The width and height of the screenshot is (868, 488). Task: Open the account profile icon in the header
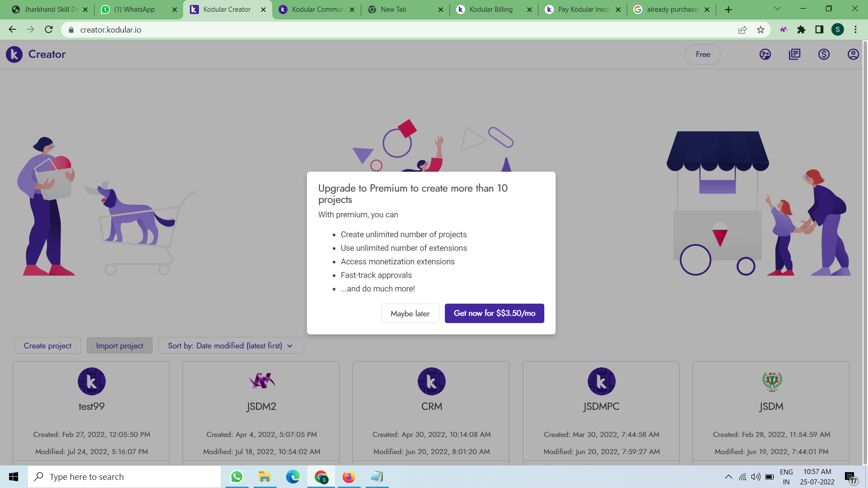[853, 54]
